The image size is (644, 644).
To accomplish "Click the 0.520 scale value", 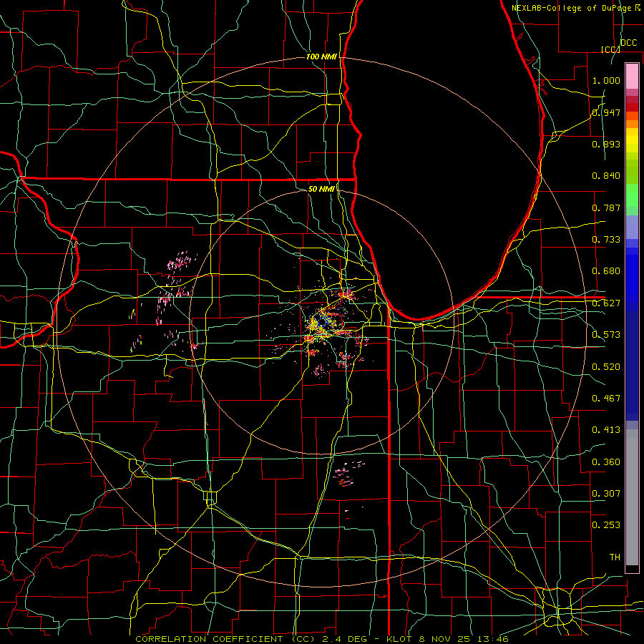I will pos(606,367).
